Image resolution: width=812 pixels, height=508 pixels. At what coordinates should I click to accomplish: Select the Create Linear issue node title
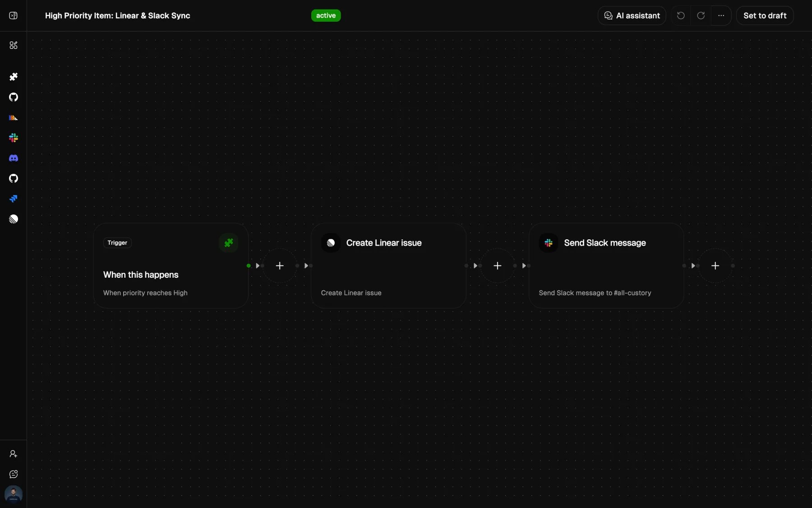click(x=384, y=242)
